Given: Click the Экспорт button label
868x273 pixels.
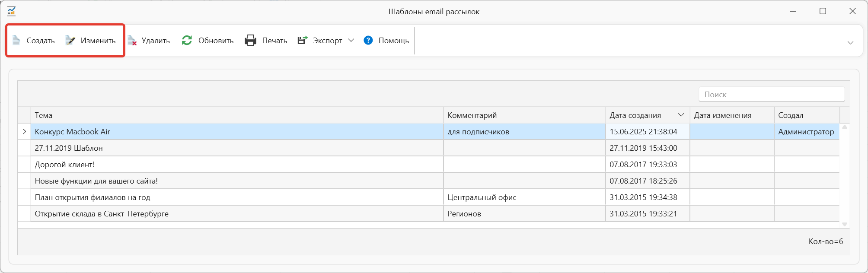Looking at the screenshot, I should click(x=328, y=41).
